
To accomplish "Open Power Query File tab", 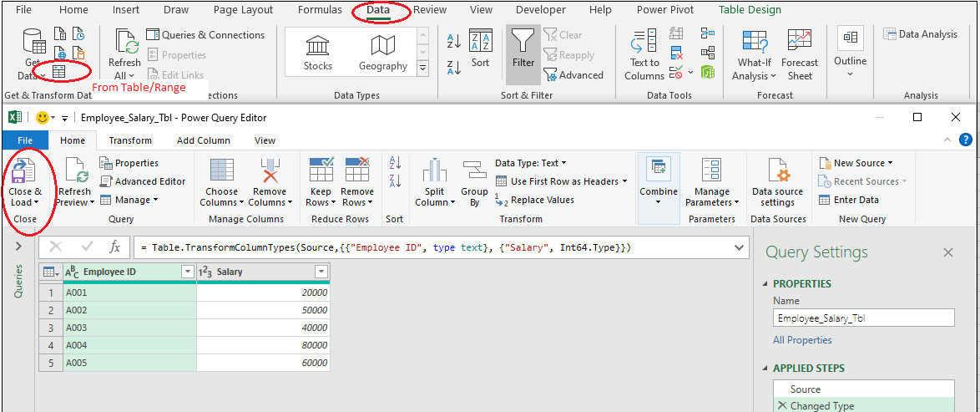I will click(25, 140).
